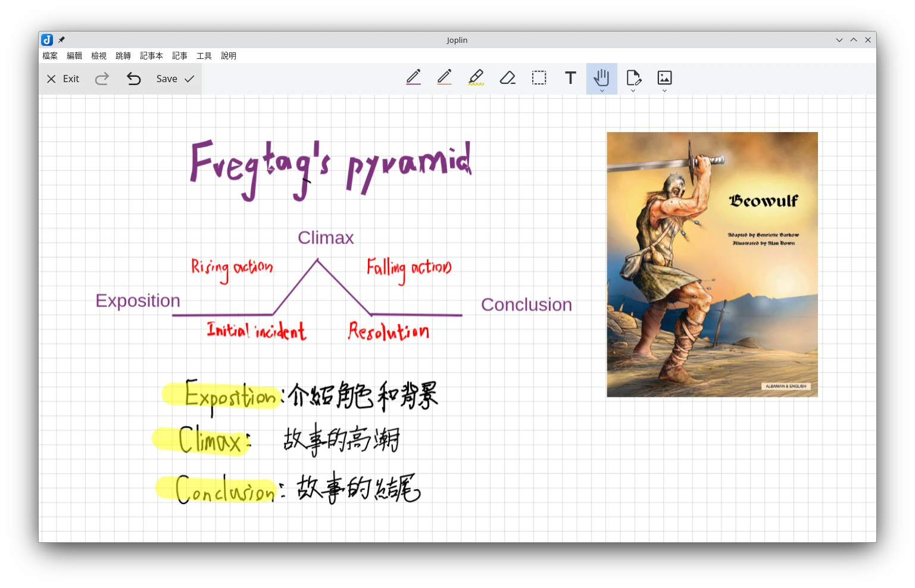Click the handwritten Freytag's pyramid title
Screen dimensions: 915x588
331,169
